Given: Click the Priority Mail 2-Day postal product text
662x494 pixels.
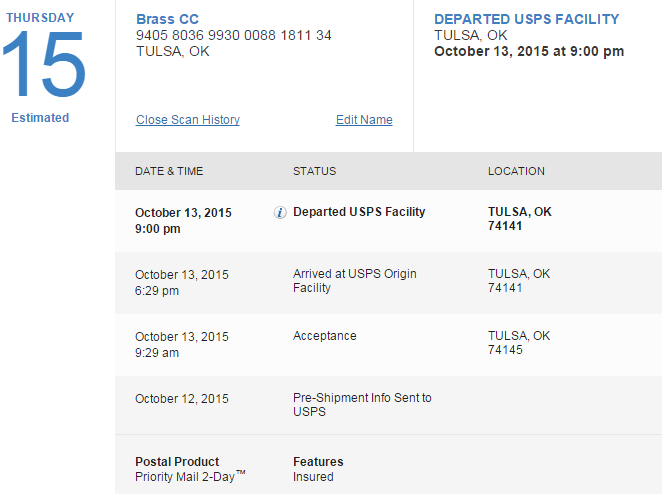Looking at the screenshot, I should pyautogui.click(x=190, y=476).
